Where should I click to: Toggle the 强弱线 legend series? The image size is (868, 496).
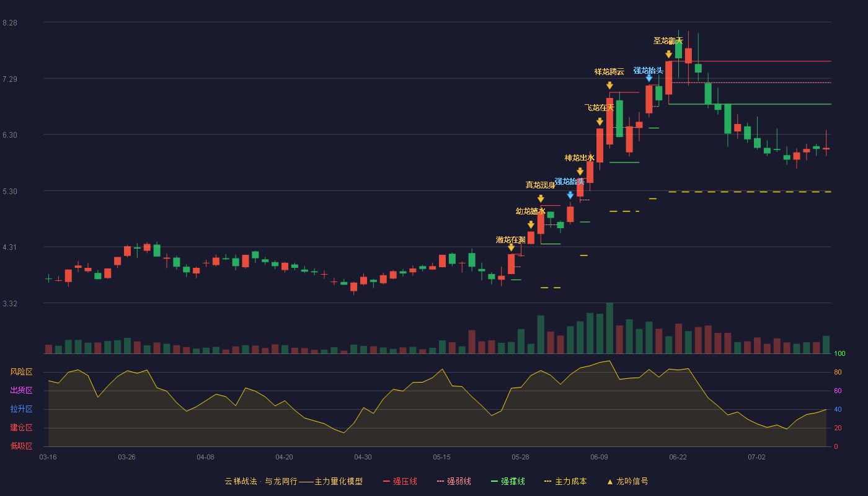click(x=454, y=481)
